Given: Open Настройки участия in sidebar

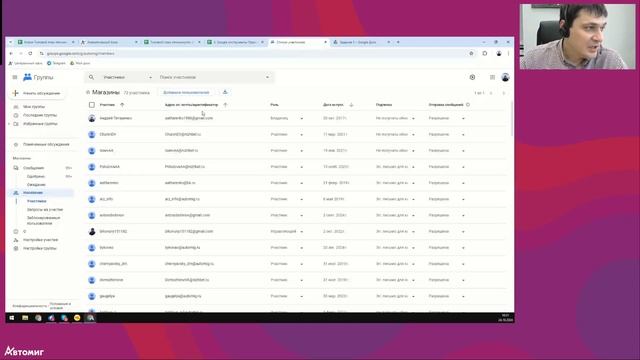Looking at the screenshot, I should pos(40,240).
